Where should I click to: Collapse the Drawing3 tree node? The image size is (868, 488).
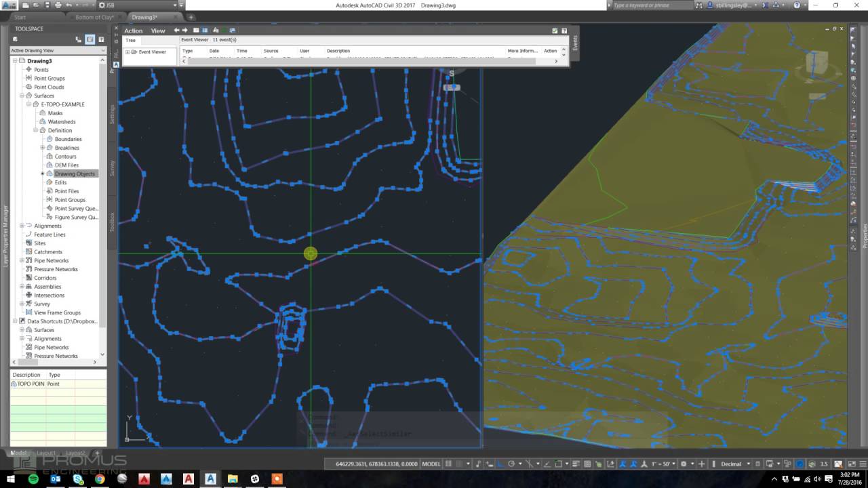tap(14, 61)
